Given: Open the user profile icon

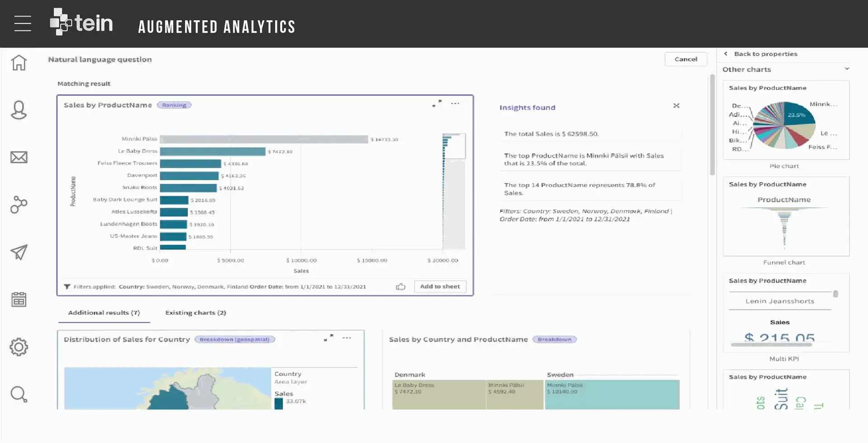Looking at the screenshot, I should (x=19, y=110).
